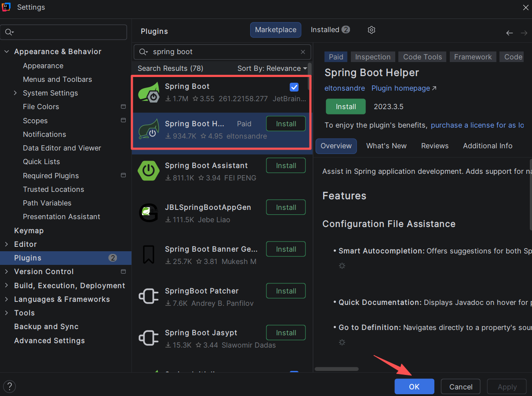Screen dimensions: 532x396
Task: Click the plugin search magnifier icon
Action: pos(143,52)
